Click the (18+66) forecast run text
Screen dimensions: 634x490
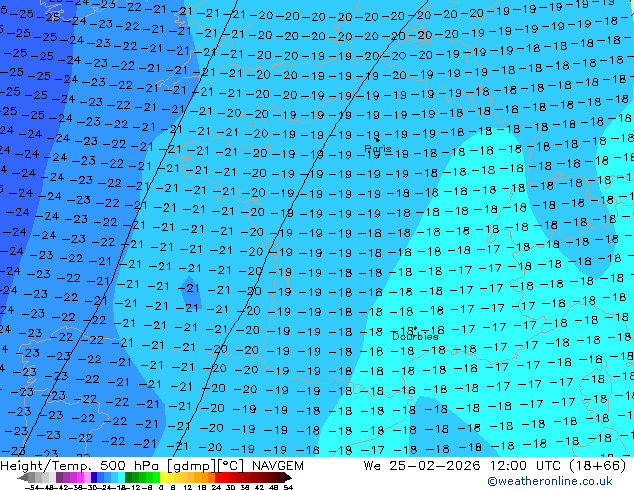click(x=598, y=466)
